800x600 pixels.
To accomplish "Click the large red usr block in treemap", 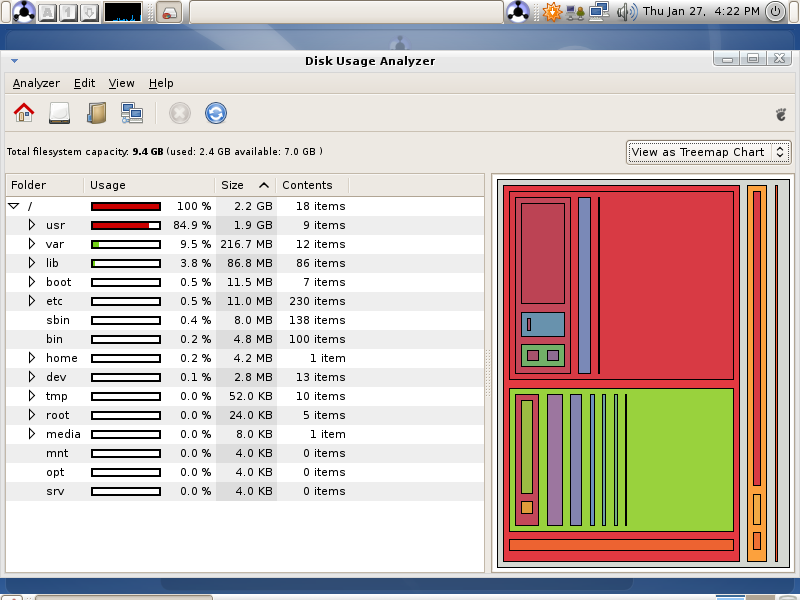I will 668,286.
